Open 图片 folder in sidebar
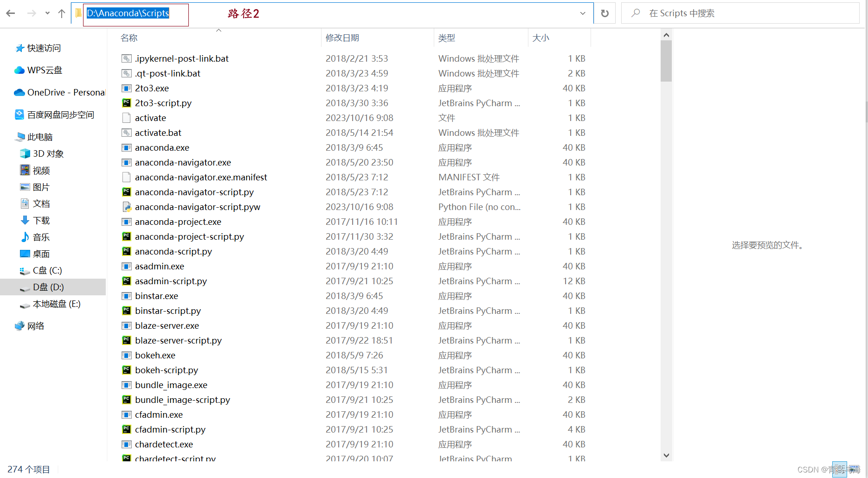The width and height of the screenshot is (868, 478). (x=35, y=187)
